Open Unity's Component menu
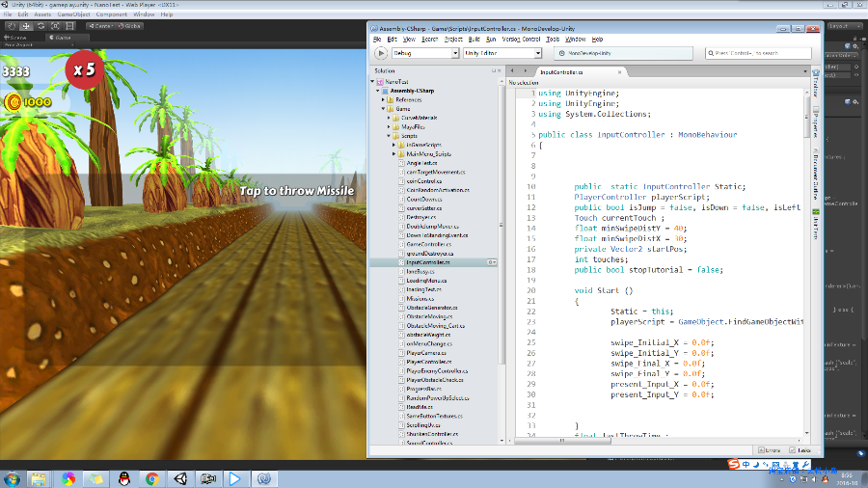This screenshot has height=488, width=868. click(x=111, y=14)
